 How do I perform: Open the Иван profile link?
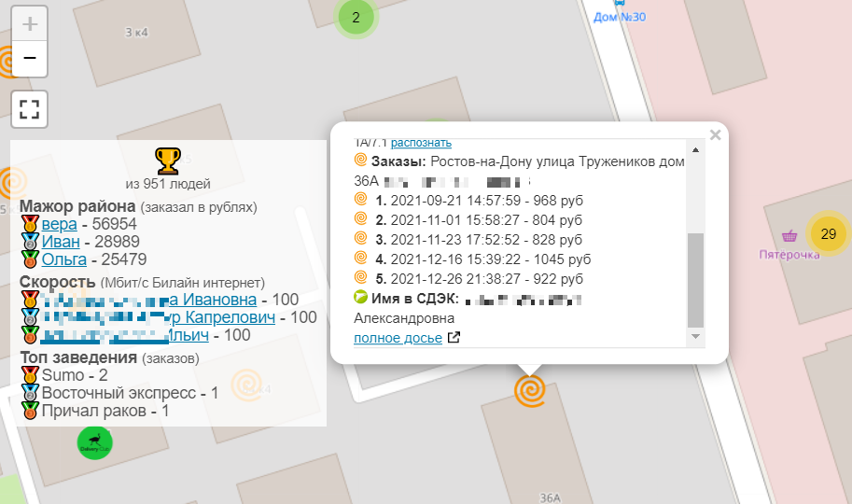point(61,242)
